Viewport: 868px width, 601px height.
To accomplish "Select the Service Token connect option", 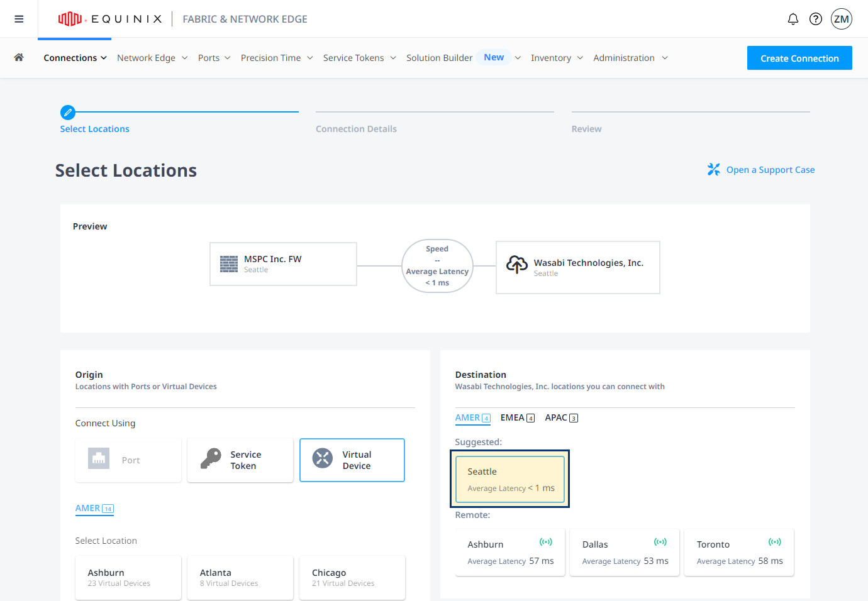I will click(240, 460).
